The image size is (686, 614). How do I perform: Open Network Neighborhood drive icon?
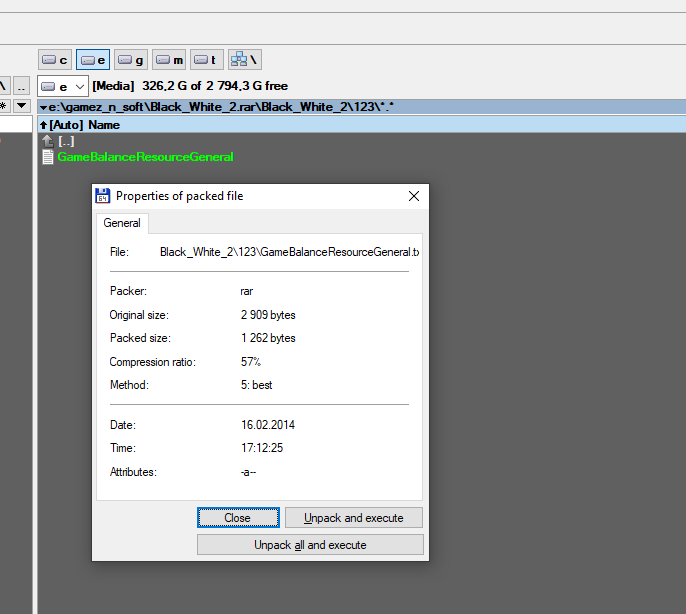pos(245,60)
